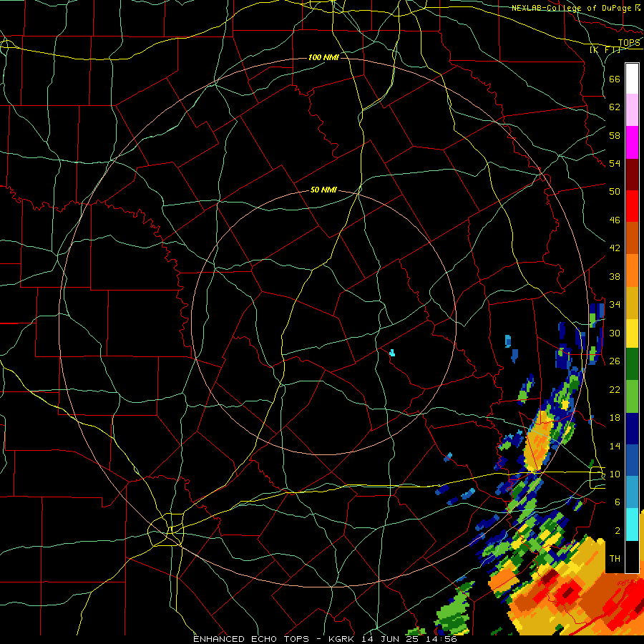Click the magenta swatch on the color scale
644x644 pixels.
[x=632, y=142]
